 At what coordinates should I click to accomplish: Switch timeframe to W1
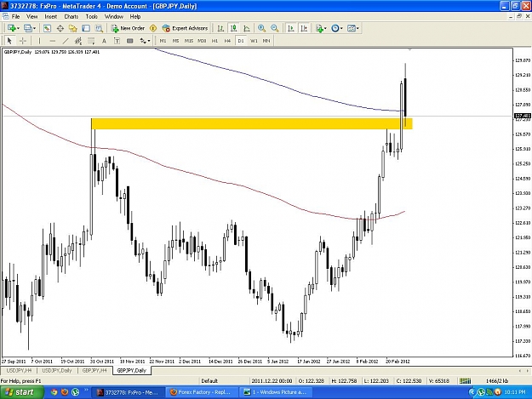(254, 41)
